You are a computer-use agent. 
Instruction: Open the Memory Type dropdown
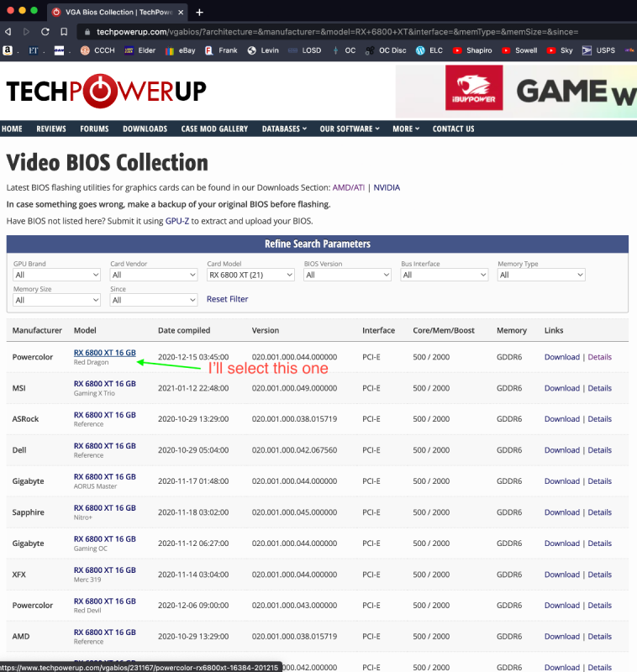(x=541, y=275)
